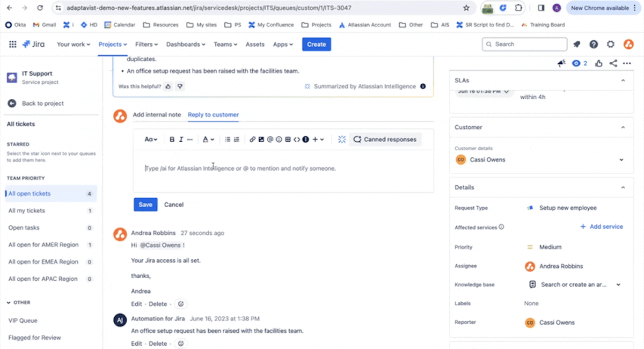Vote for this issue with thumbs-up
Screen dimensions: 644x349
(x=599, y=63)
